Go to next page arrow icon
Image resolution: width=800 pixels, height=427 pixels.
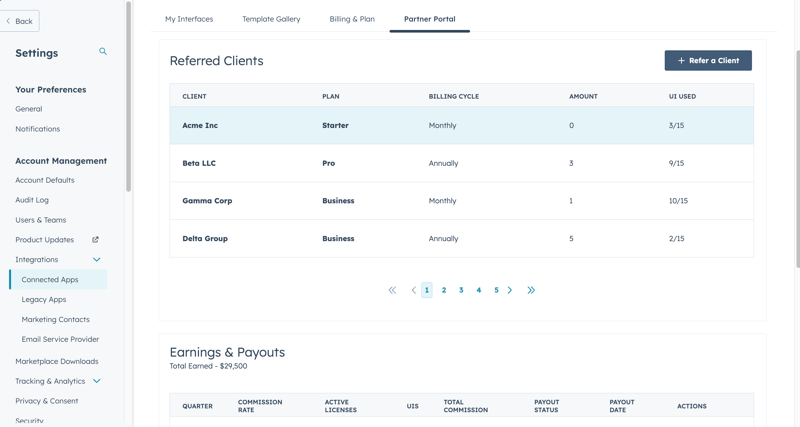[510, 290]
